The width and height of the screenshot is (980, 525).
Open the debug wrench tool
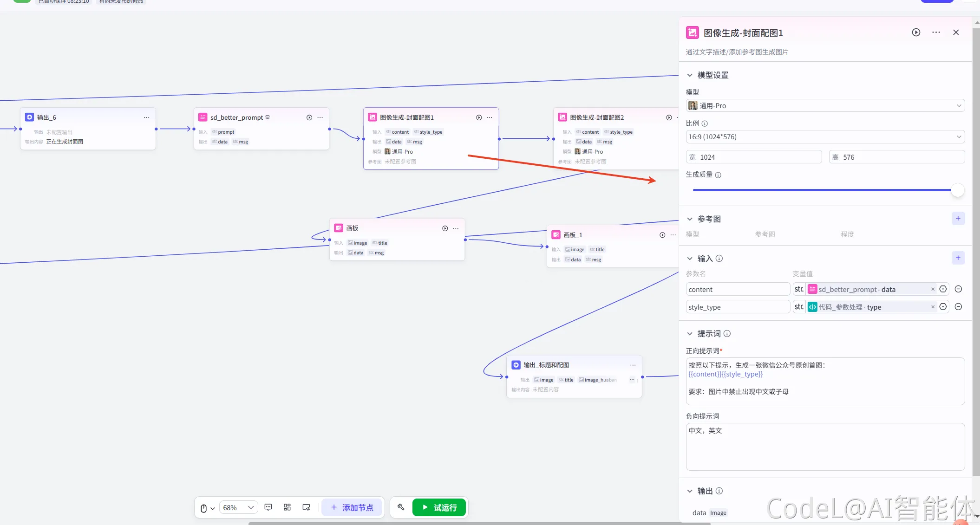401,507
